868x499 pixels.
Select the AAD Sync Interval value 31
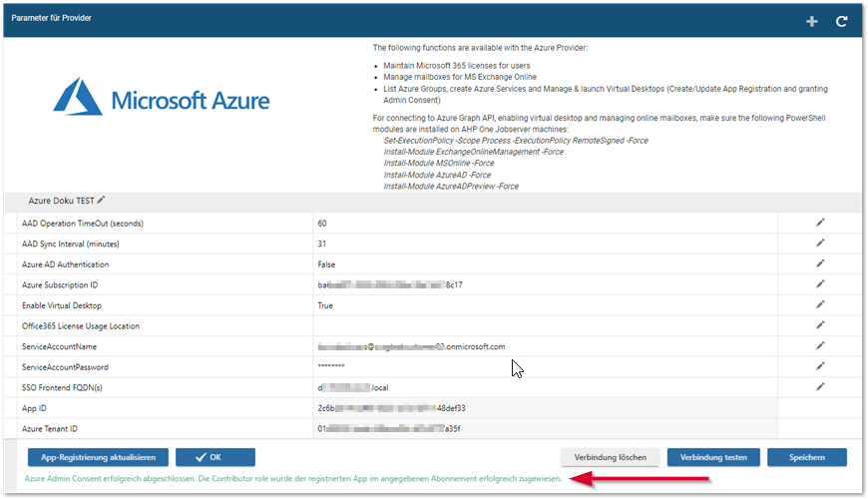coord(322,244)
